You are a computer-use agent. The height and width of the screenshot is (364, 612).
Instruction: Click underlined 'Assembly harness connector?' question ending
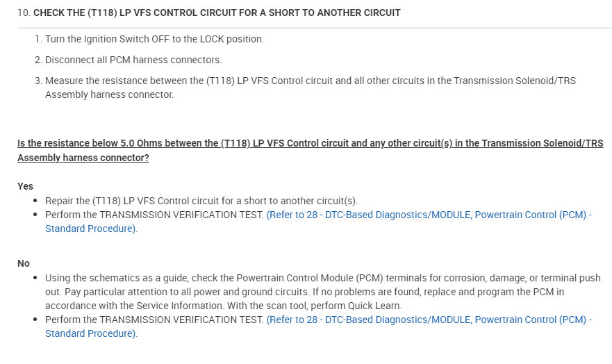point(83,158)
